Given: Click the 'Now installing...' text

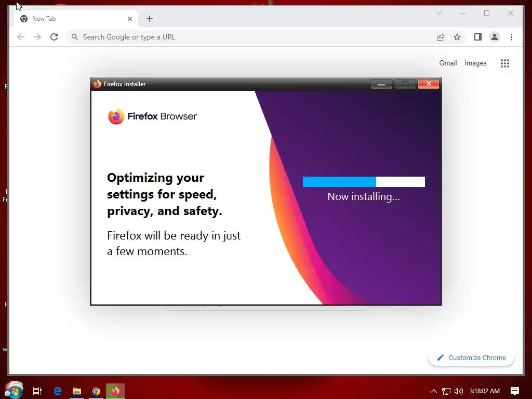Looking at the screenshot, I should pyautogui.click(x=364, y=196).
